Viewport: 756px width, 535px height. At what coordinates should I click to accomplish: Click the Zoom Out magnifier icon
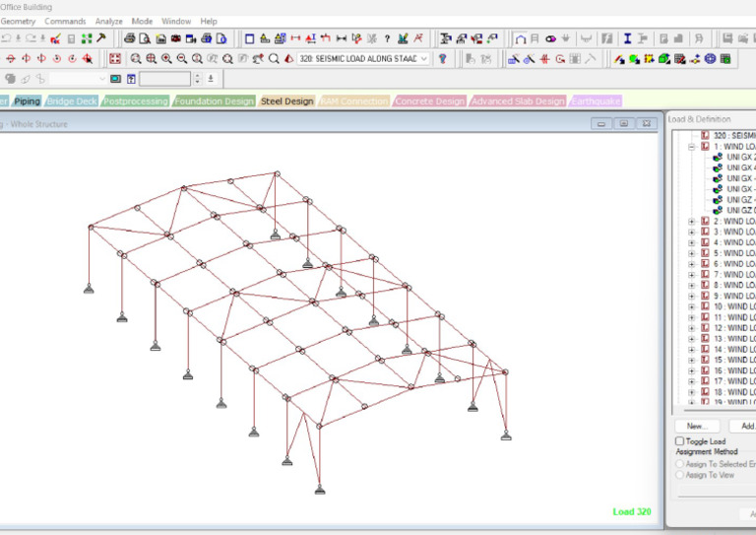[182, 59]
